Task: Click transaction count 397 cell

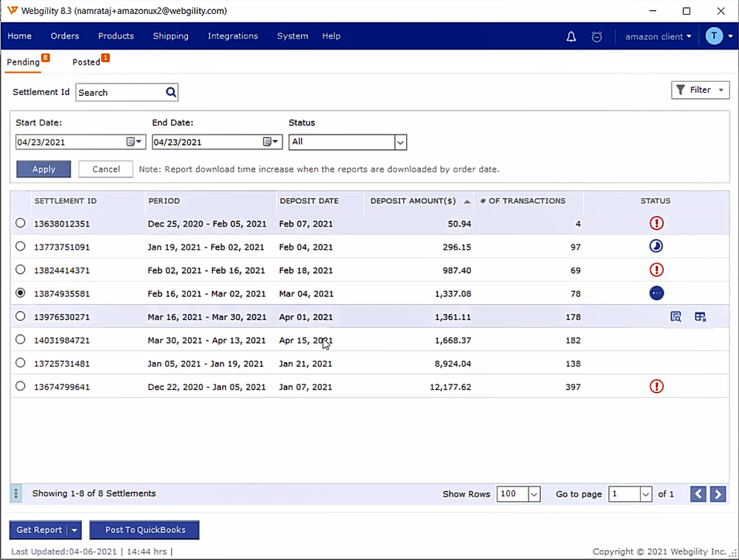Action: pos(573,388)
